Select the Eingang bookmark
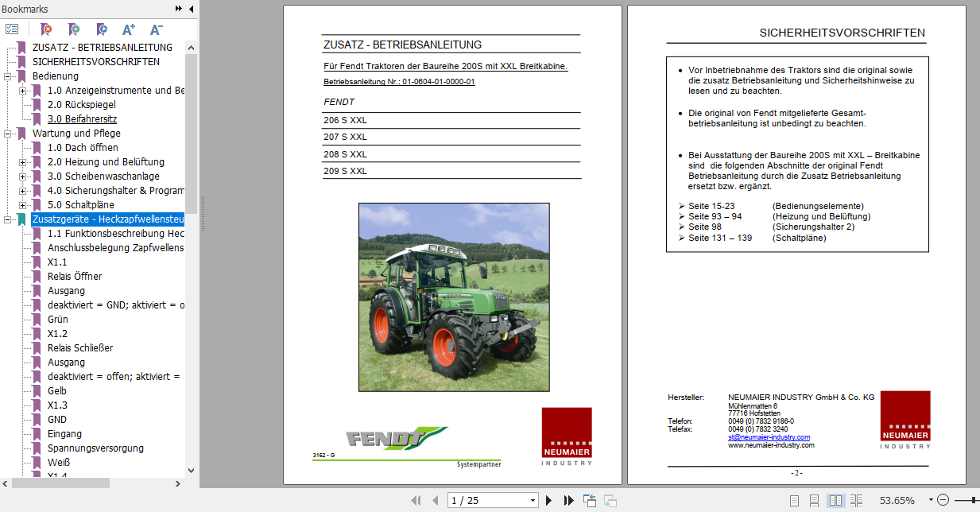Screen dimensions: 980x512 point(64,434)
